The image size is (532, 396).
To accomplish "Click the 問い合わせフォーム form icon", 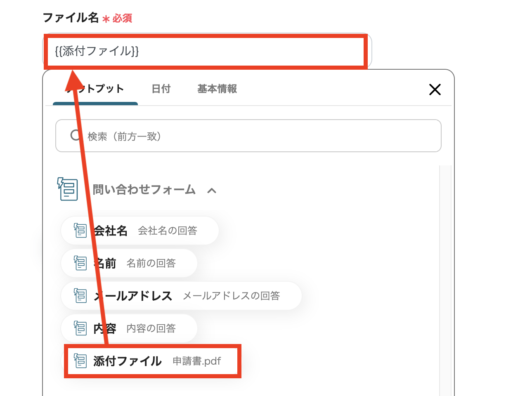I will [67, 189].
